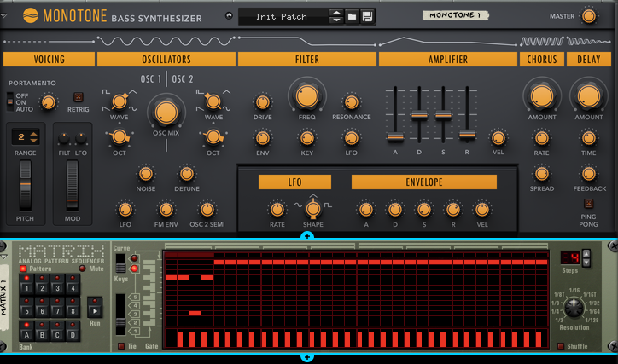Flip the Matrix Curve/Keys switch
This screenshot has width=618, height=364.
[x=120, y=263]
